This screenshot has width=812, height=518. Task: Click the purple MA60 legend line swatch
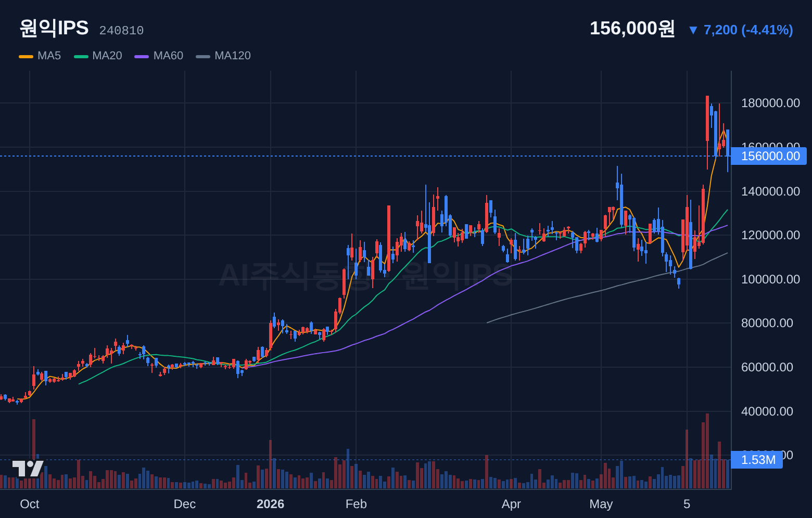(142, 56)
